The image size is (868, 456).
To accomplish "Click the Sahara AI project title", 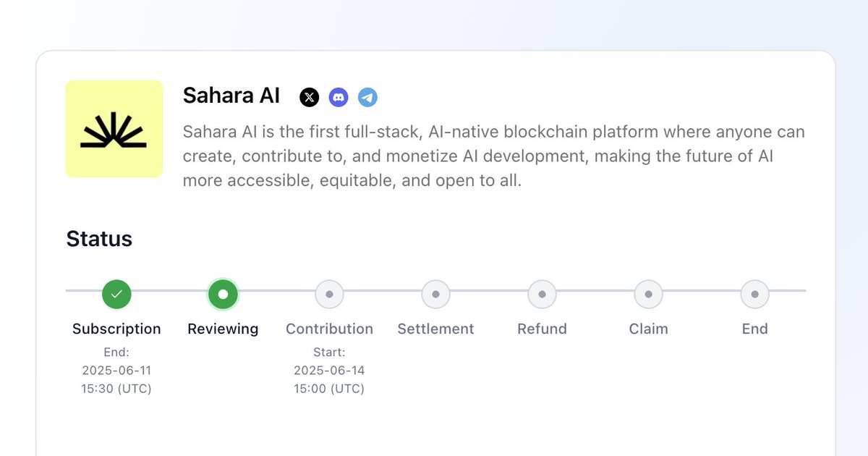I will click(x=231, y=96).
